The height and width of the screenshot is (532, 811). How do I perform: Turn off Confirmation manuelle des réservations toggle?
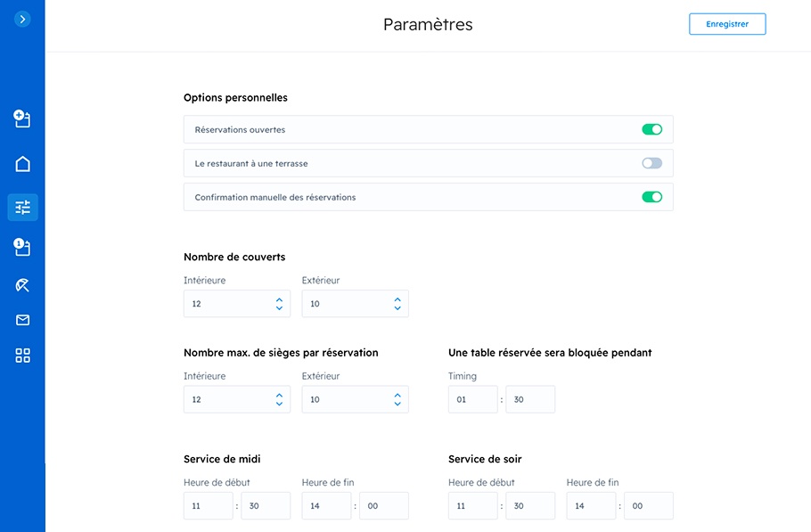pyautogui.click(x=651, y=197)
